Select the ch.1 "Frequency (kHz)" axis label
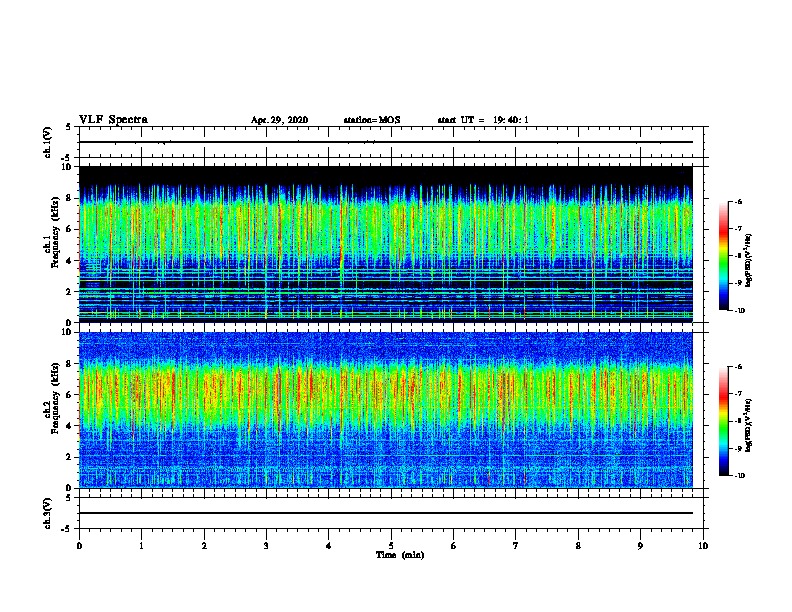Image resolution: width=792 pixels, height=612 pixels. 55,232
